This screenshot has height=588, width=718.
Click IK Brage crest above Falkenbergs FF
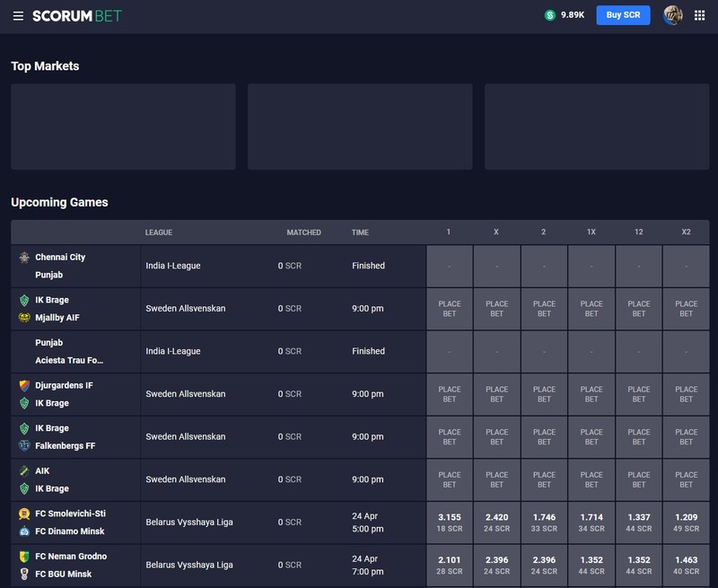tap(24, 428)
